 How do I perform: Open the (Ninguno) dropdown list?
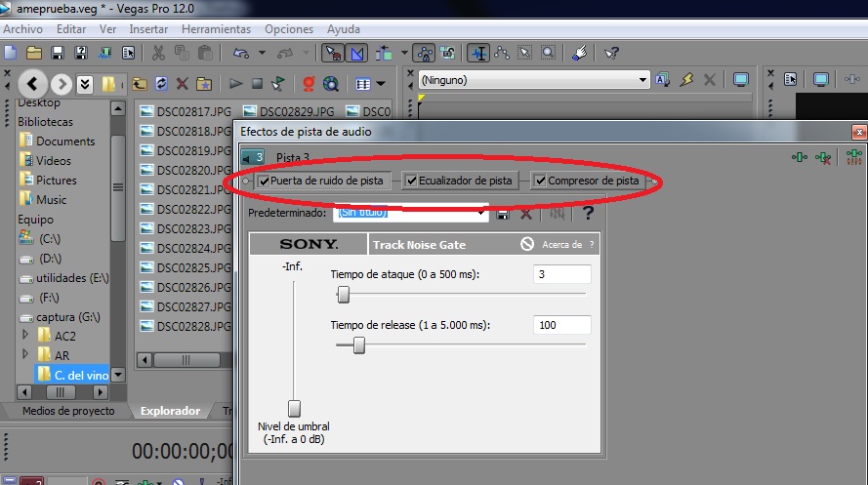[x=642, y=80]
